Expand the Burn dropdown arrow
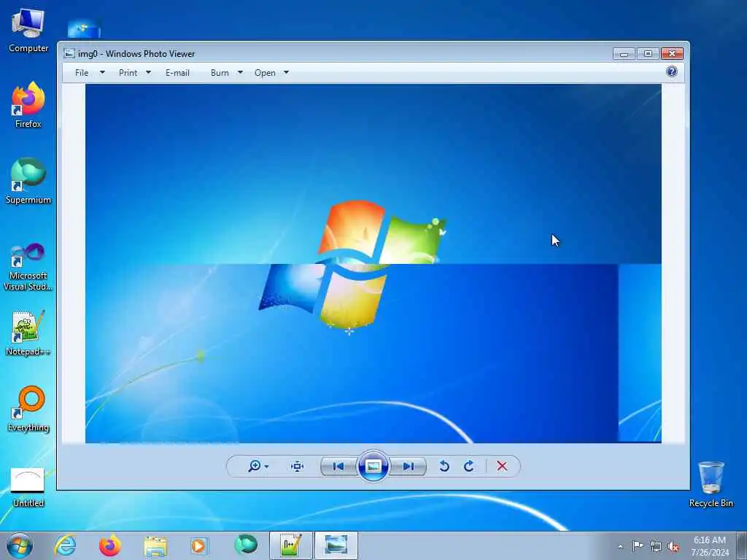Screen dimensions: 747x560 240,72
